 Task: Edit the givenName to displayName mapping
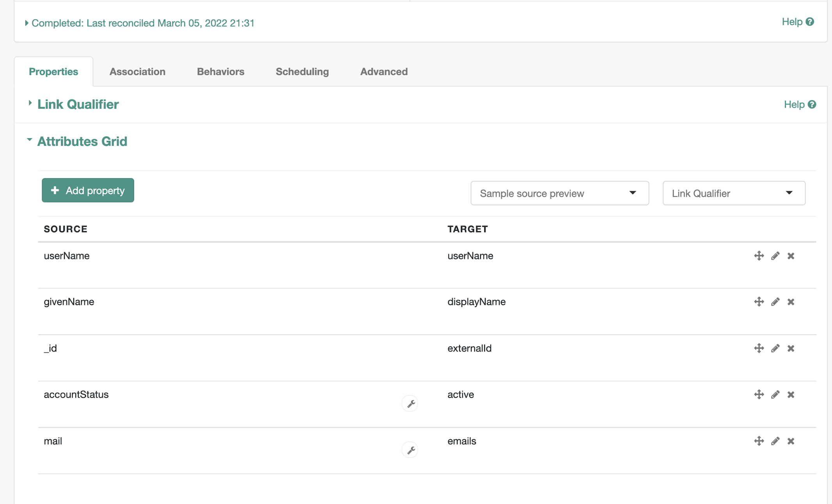[775, 302]
